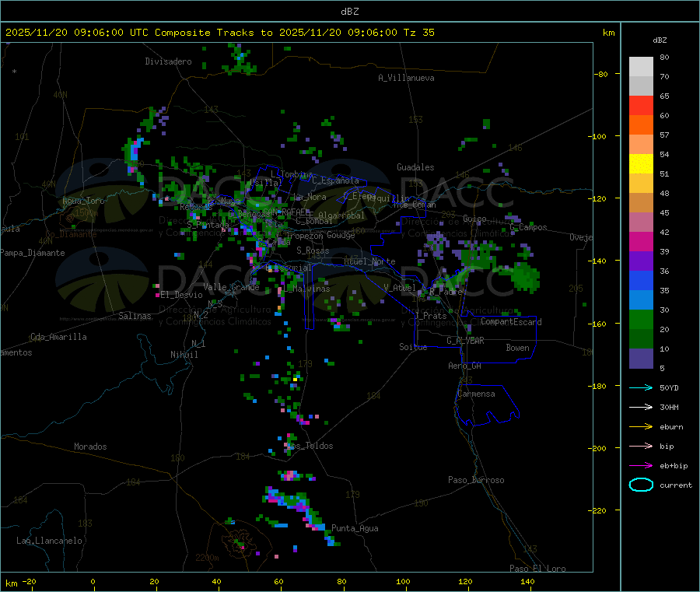Image resolution: width=700 pixels, height=592 pixels.
Task: Click the 'A_Villanueva' map label
Action: click(x=406, y=78)
